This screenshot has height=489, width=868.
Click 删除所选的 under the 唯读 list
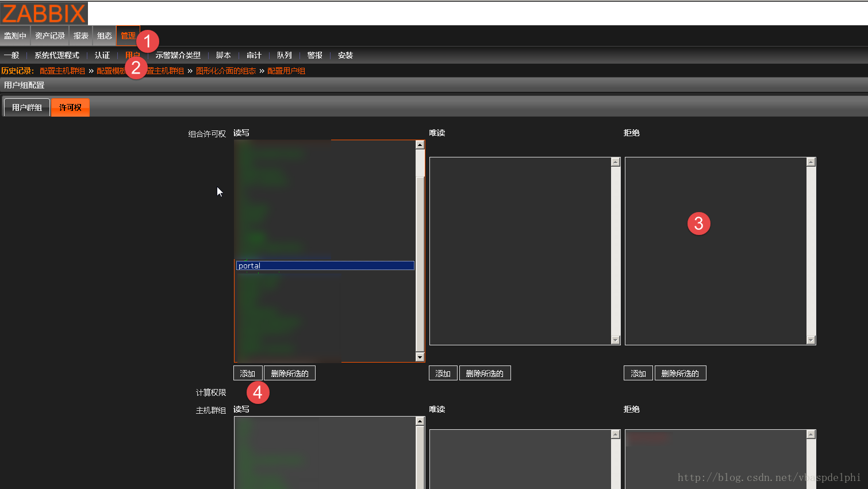click(x=485, y=373)
